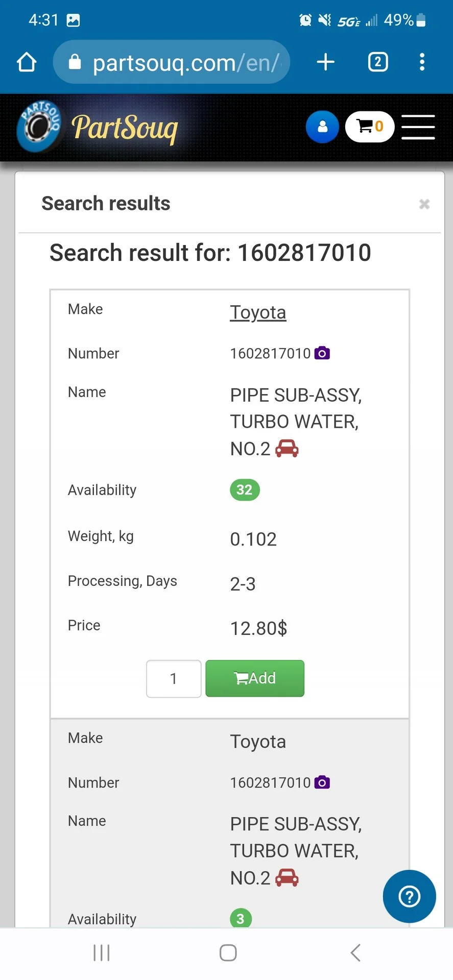Open the shopping cart with 0 items
The image size is (453, 980).
pyautogui.click(x=370, y=127)
